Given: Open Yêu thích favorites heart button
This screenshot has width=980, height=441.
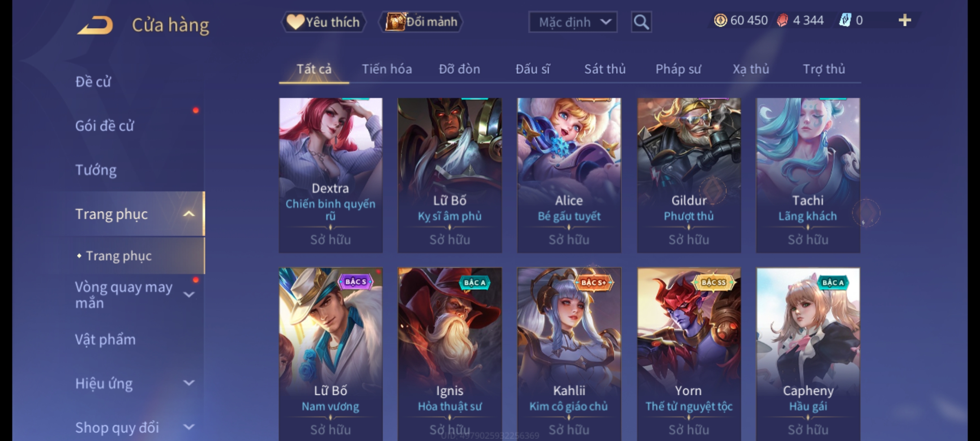Looking at the screenshot, I should 323,22.
